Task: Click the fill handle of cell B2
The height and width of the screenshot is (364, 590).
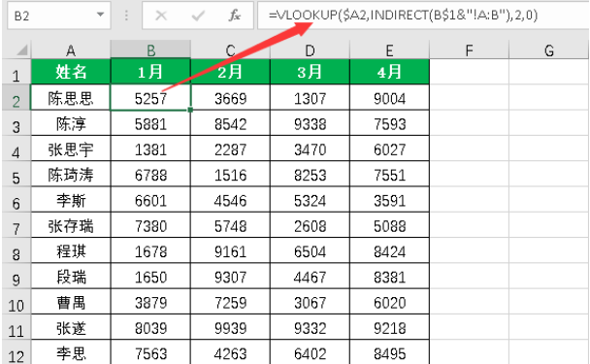Action: [190, 110]
